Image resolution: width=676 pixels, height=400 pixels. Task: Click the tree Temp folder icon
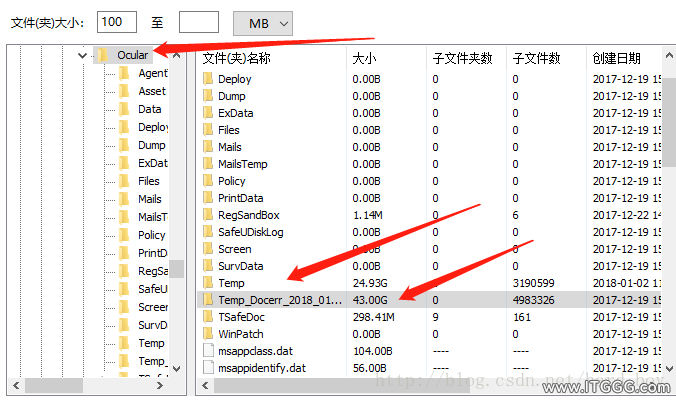point(124,343)
